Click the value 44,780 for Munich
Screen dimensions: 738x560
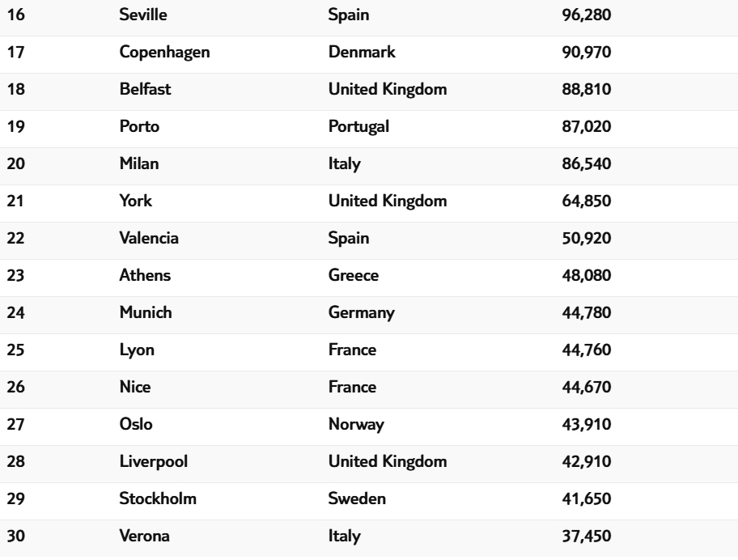point(586,313)
